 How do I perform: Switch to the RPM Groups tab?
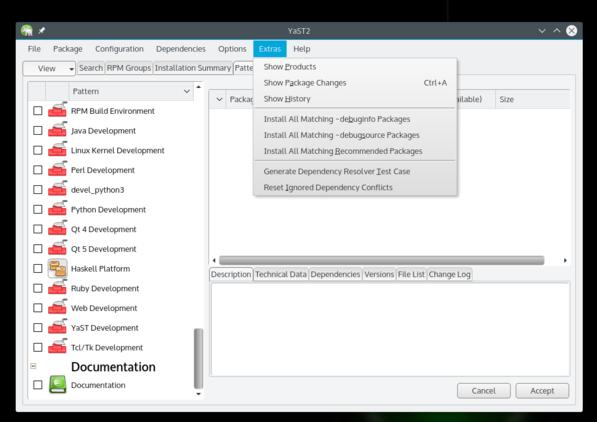coord(129,68)
